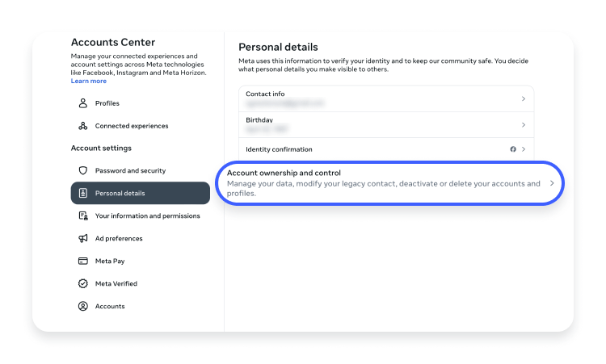Open the Contact info row
This screenshot has width=606, height=364.
tap(386, 98)
